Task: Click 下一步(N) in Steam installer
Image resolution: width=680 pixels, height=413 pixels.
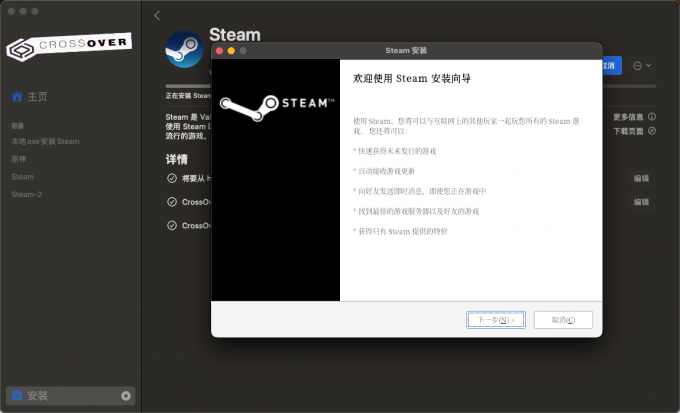Action: (x=496, y=320)
